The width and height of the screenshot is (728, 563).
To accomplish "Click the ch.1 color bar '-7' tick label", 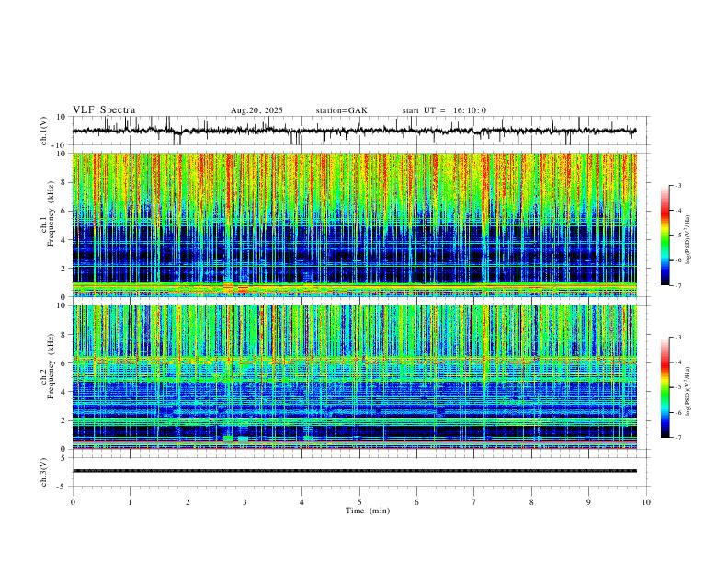I will [x=677, y=285].
